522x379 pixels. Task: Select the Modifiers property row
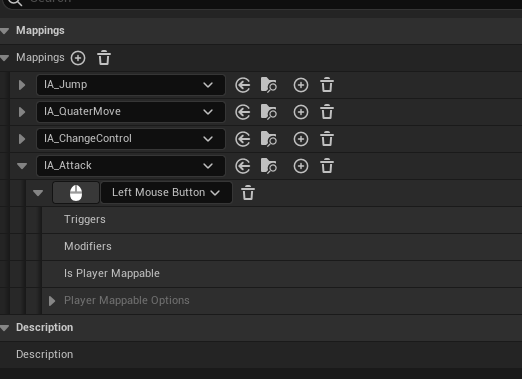282,247
